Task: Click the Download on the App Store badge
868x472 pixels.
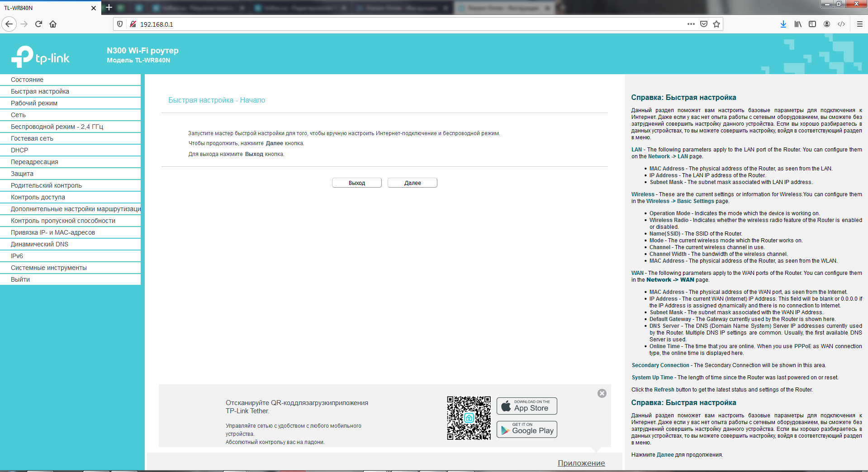Action: (x=527, y=406)
